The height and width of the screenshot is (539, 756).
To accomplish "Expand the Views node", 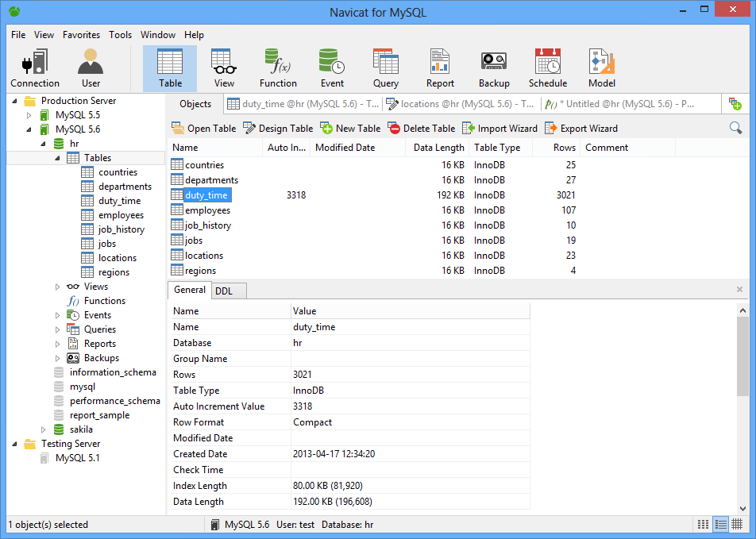I will click(x=57, y=287).
